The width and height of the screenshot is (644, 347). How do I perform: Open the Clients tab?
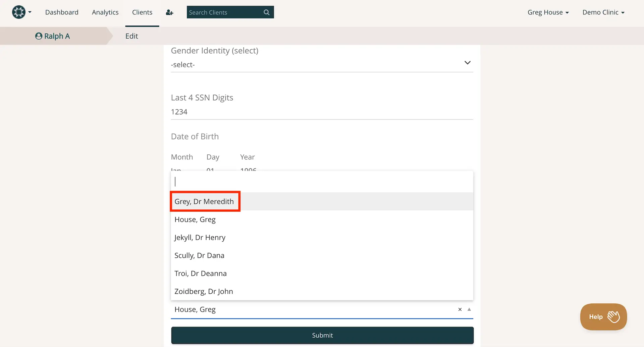click(x=142, y=12)
